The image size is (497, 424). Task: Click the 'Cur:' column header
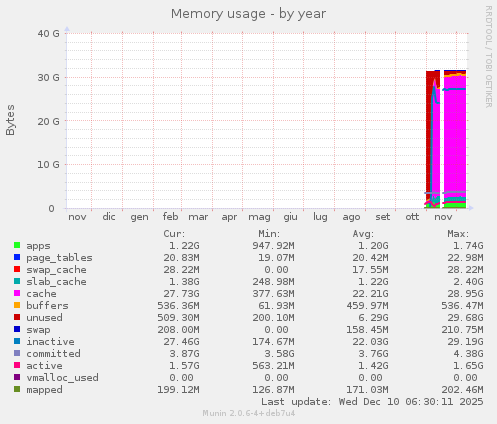tap(174, 234)
